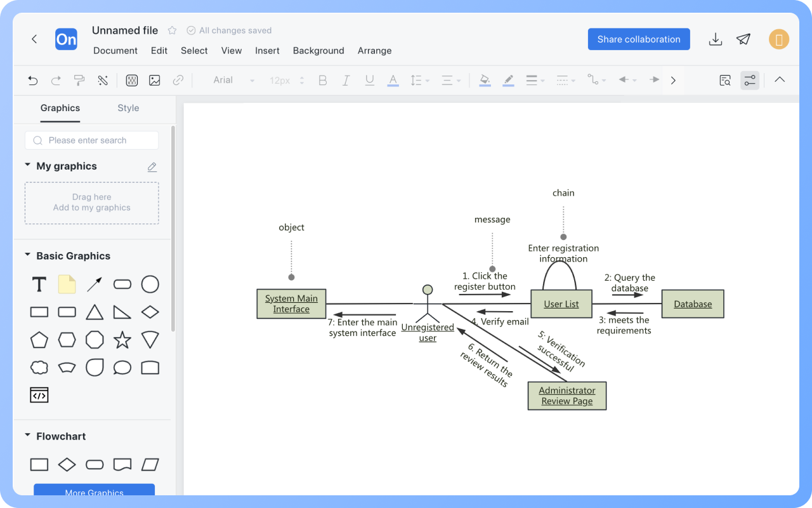Open the Arrange menu

coord(375,51)
